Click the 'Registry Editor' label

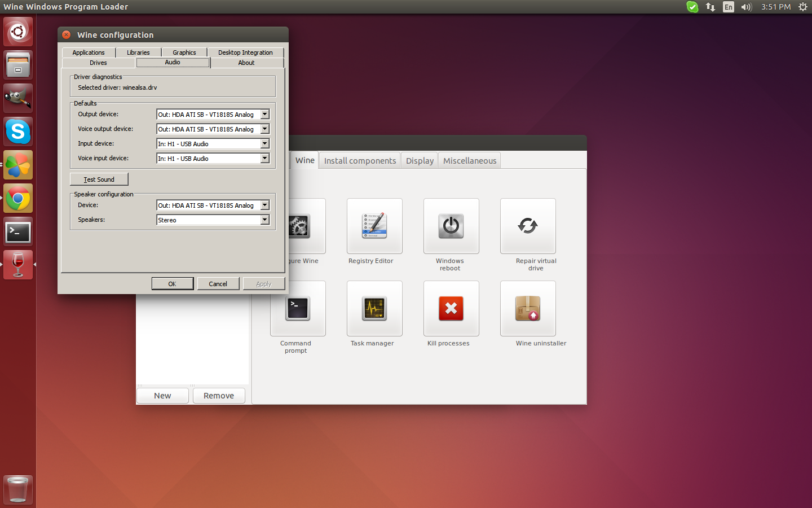(370, 261)
